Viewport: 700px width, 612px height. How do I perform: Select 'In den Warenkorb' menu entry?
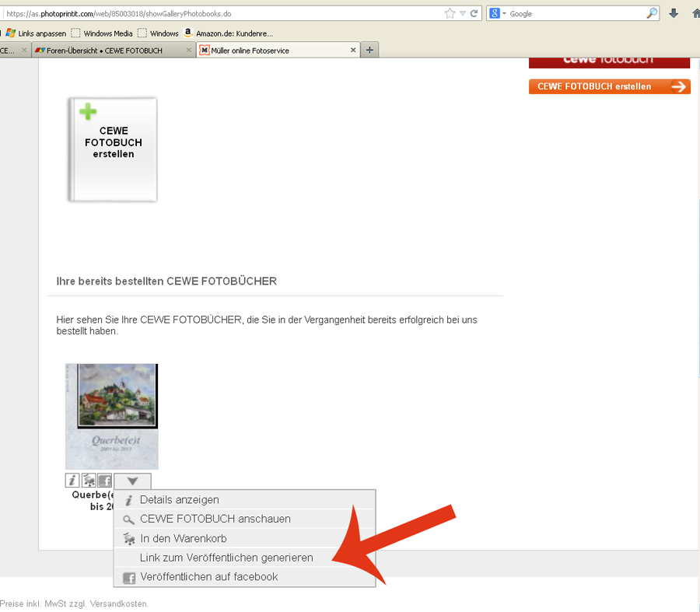tap(245, 539)
